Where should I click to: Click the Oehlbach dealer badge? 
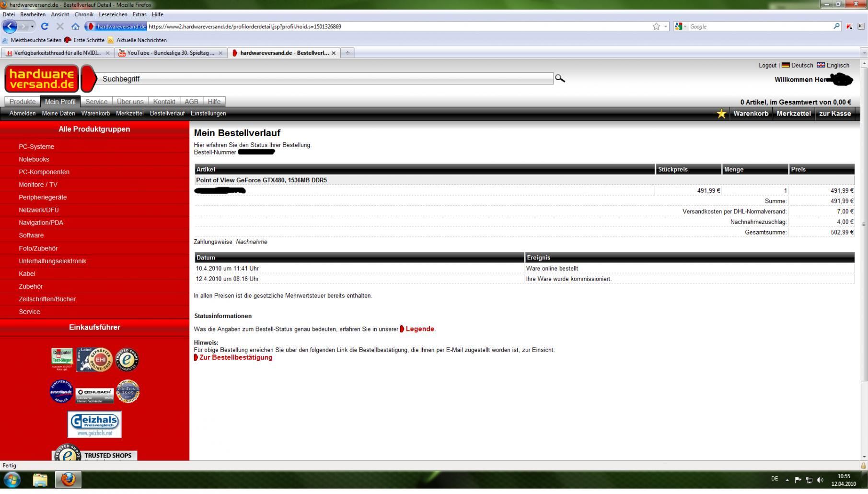95,395
